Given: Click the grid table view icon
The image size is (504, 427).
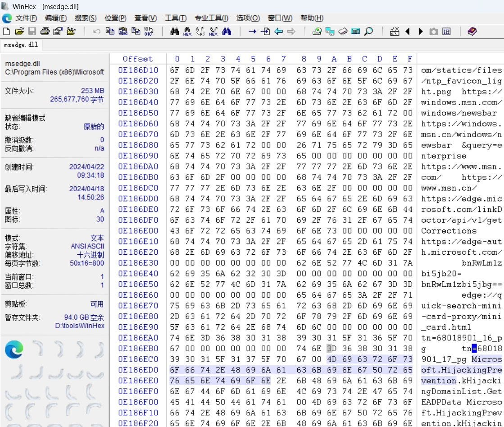Looking at the screenshot, I should 446,32.
